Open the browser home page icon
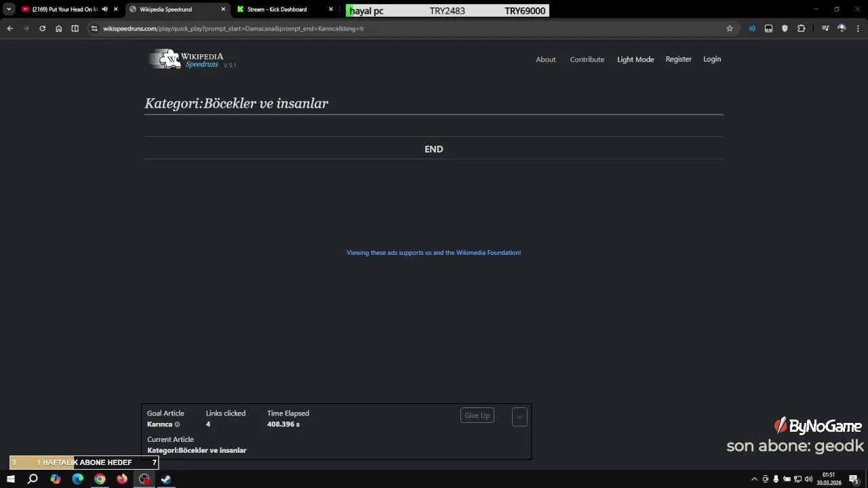 point(58,28)
